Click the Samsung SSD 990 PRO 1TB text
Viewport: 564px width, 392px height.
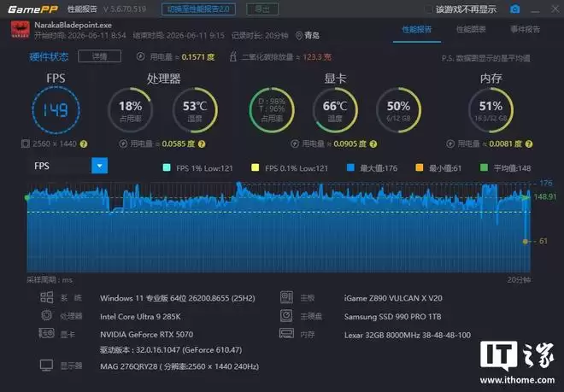tap(393, 317)
